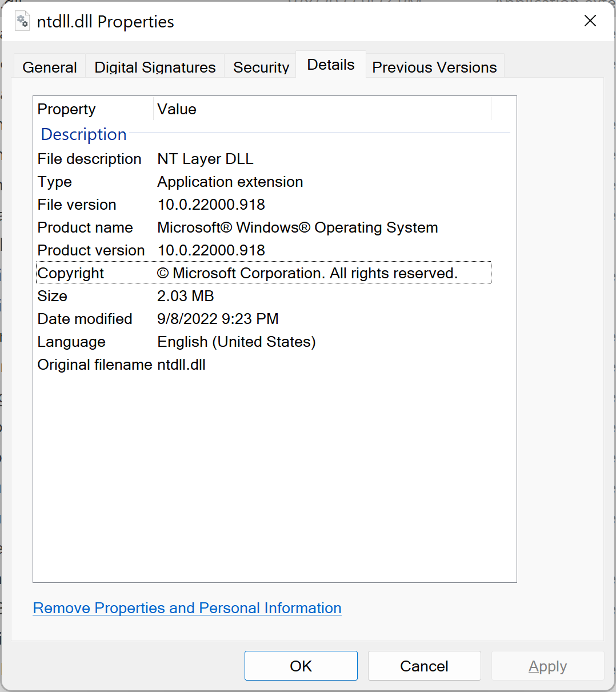Select the ntdll.dll original filename value

coord(182,365)
